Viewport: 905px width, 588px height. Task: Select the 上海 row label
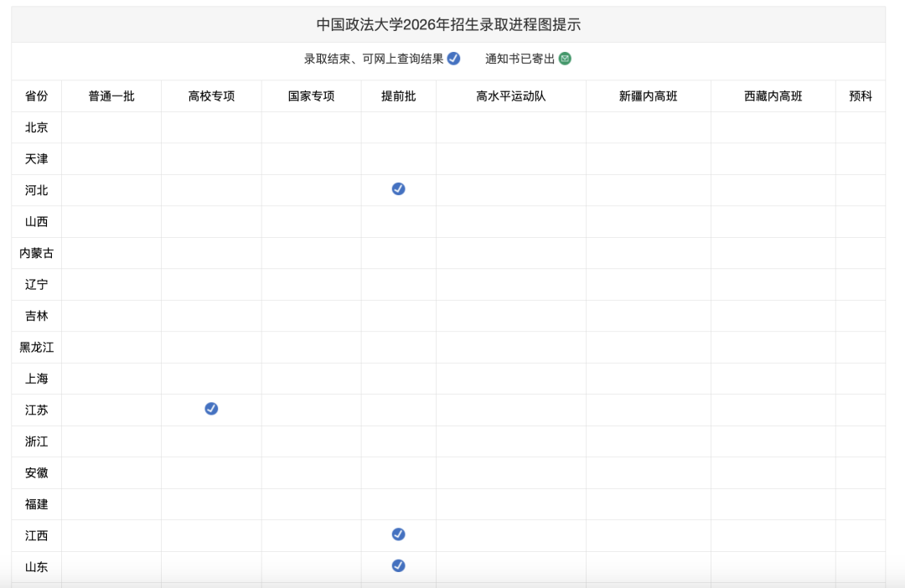coord(36,379)
